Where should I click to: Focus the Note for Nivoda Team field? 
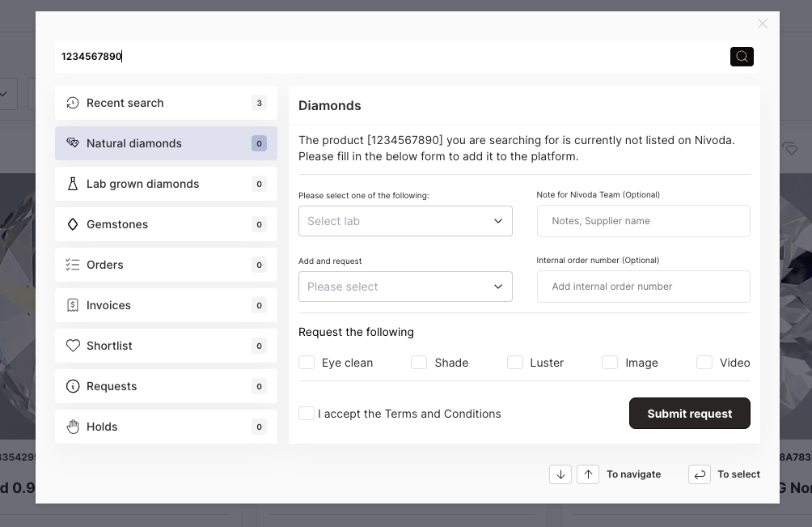coord(643,221)
